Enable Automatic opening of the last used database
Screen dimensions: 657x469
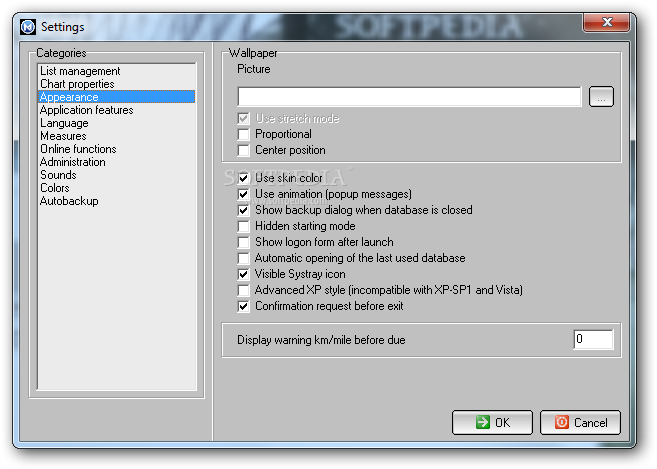pyautogui.click(x=243, y=258)
